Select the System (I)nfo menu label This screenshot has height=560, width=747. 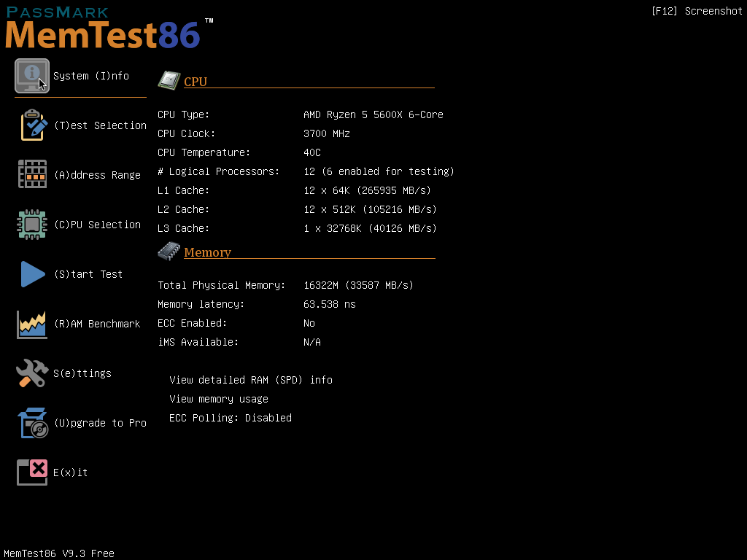(x=91, y=76)
